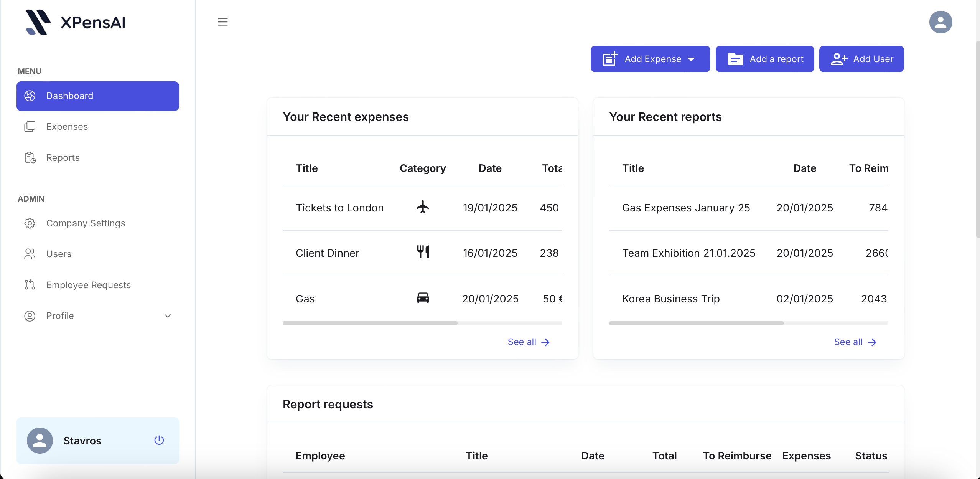This screenshot has width=980, height=479.
Task: Go to Reports in the sidebar
Action: [63, 158]
